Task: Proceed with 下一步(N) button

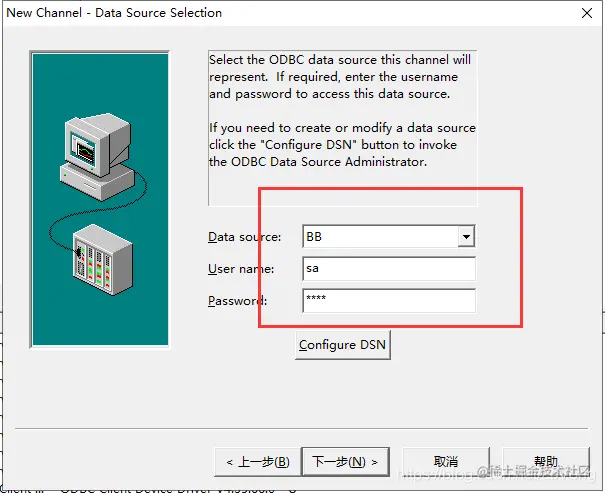Action: pos(345,462)
